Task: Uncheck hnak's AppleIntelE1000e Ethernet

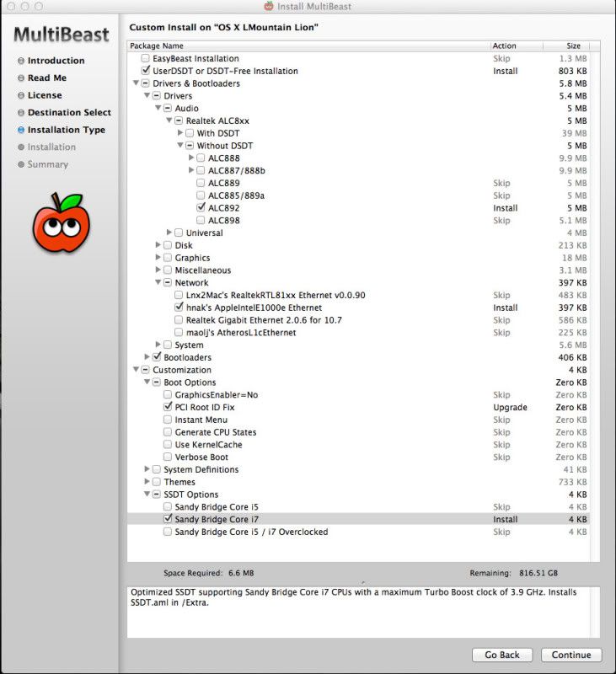Action: pyautogui.click(x=179, y=307)
